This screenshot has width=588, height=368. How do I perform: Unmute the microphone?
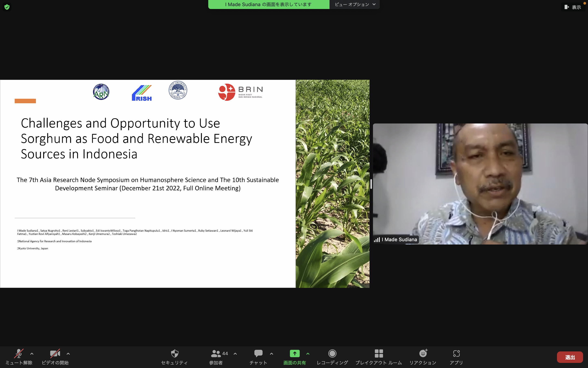tap(19, 357)
